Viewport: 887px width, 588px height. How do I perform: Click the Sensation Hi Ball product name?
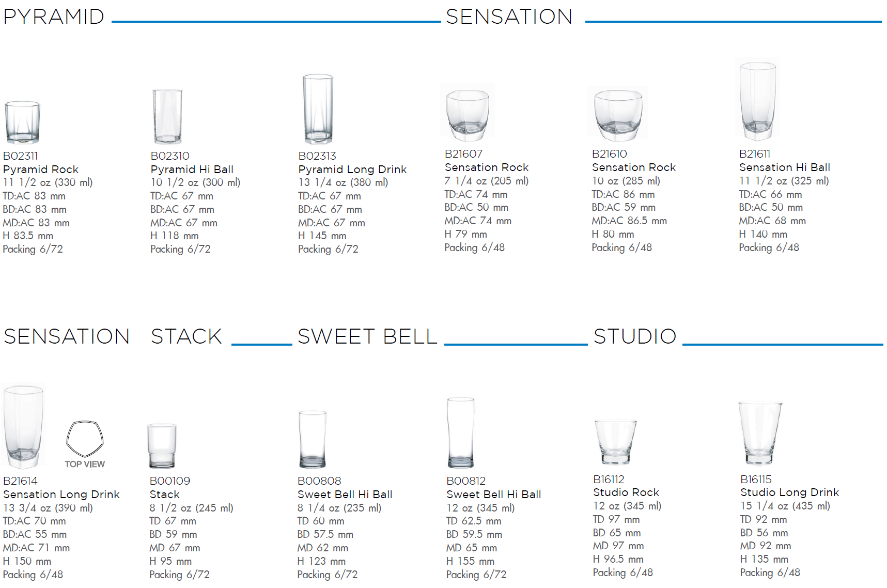[x=784, y=167]
